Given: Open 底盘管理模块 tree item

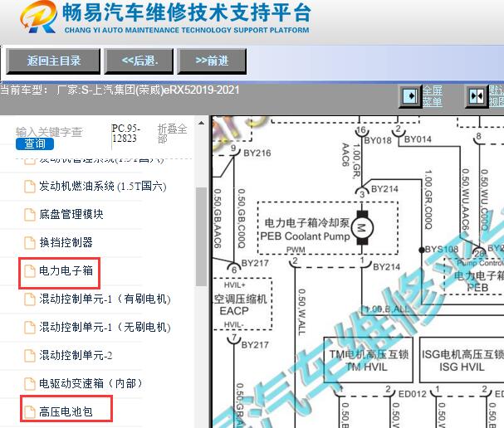Looking at the screenshot, I should point(71,214).
